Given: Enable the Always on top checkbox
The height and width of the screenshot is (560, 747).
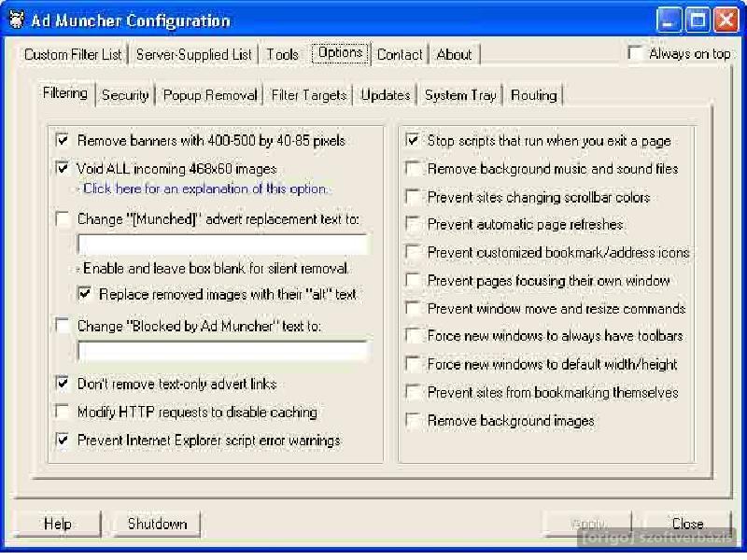Looking at the screenshot, I should (635, 52).
